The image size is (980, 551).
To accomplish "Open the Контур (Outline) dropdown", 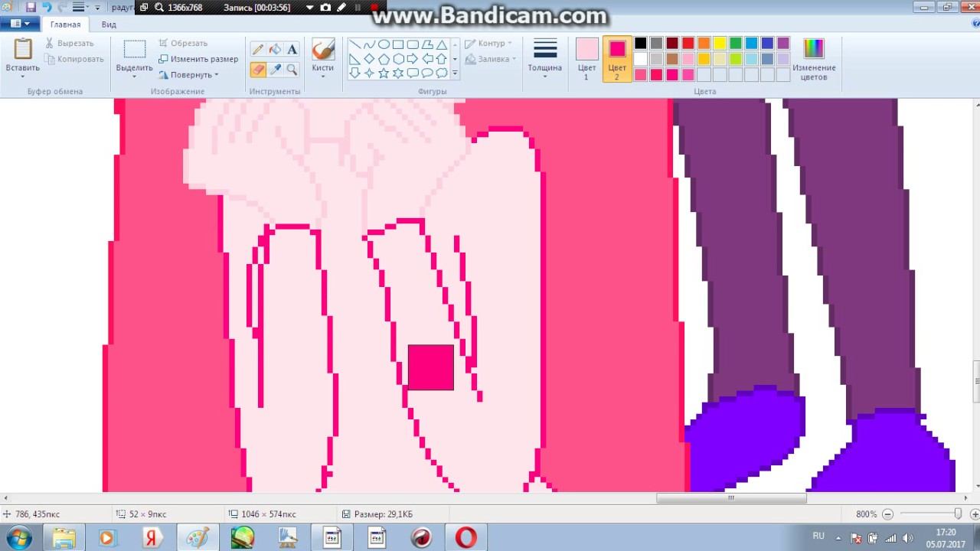I will (488, 44).
